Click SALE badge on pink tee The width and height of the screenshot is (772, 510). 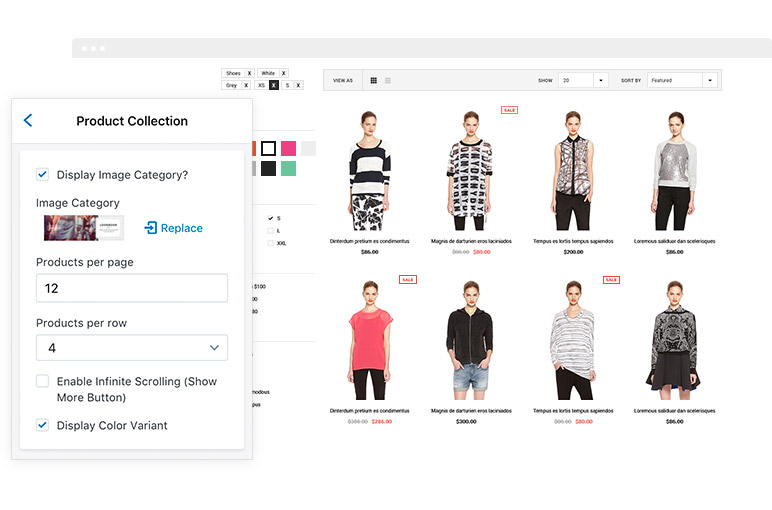(x=408, y=280)
